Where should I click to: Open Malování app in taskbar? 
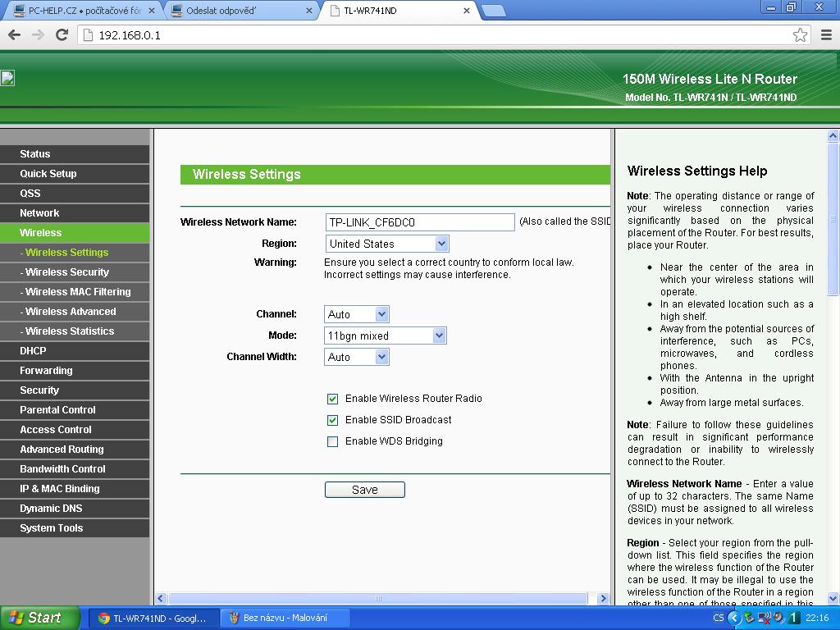coord(285,618)
